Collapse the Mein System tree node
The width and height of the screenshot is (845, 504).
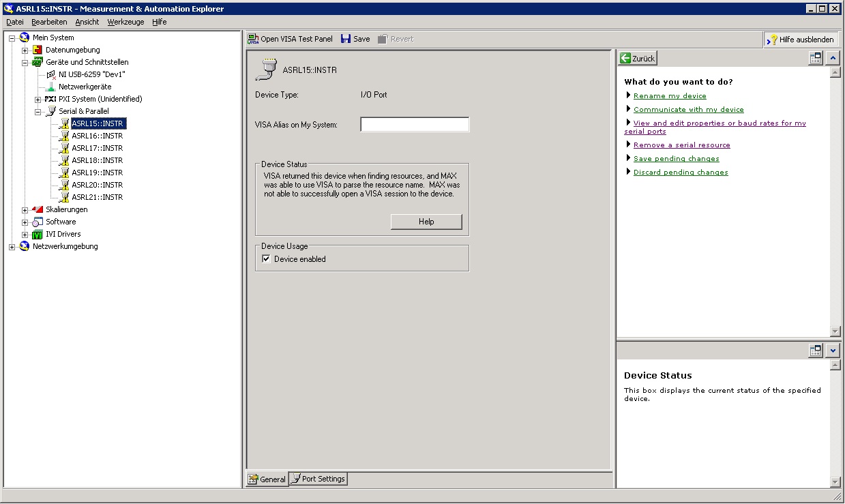12,38
